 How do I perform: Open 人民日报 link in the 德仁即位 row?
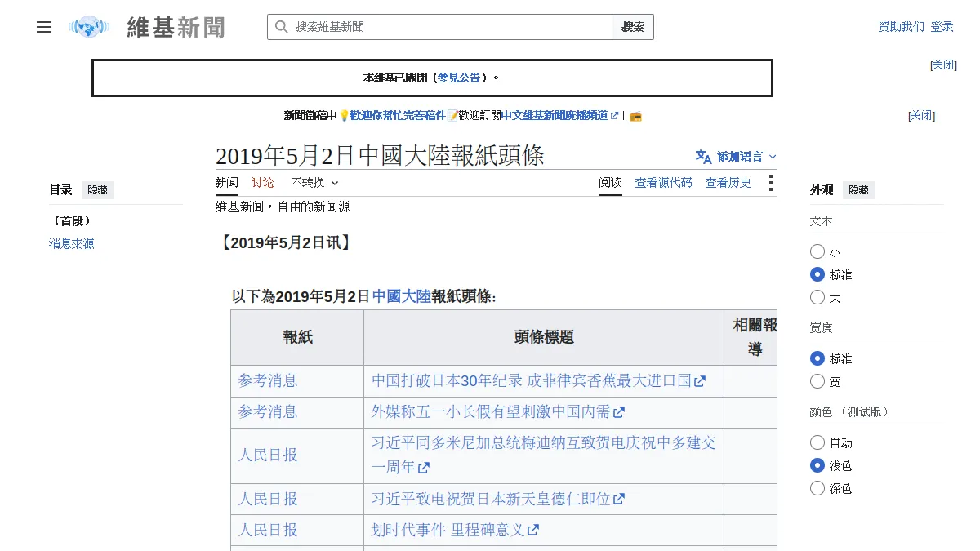(x=268, y=499)
